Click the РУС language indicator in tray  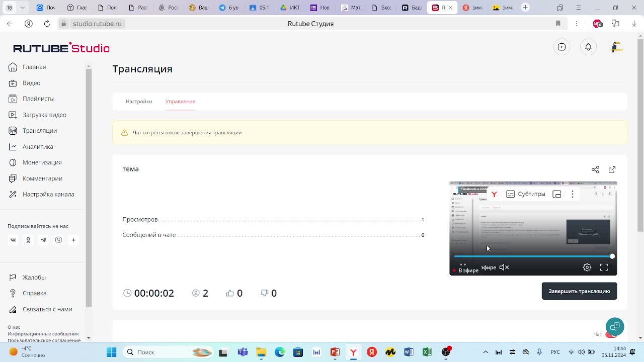pos(555,352)
